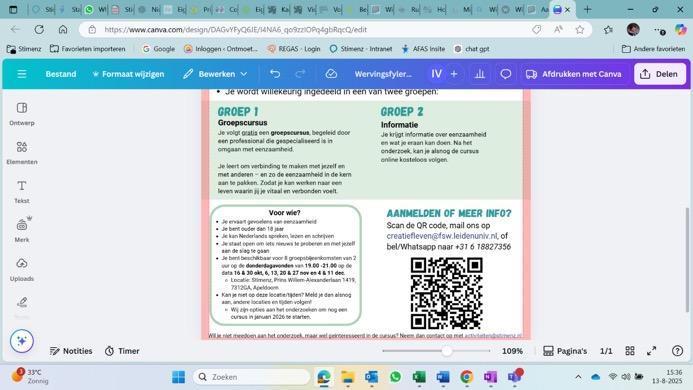Open the Ontwerp panel in sidebar
Viewport: 693px width, 390px height.
point(22,114)
